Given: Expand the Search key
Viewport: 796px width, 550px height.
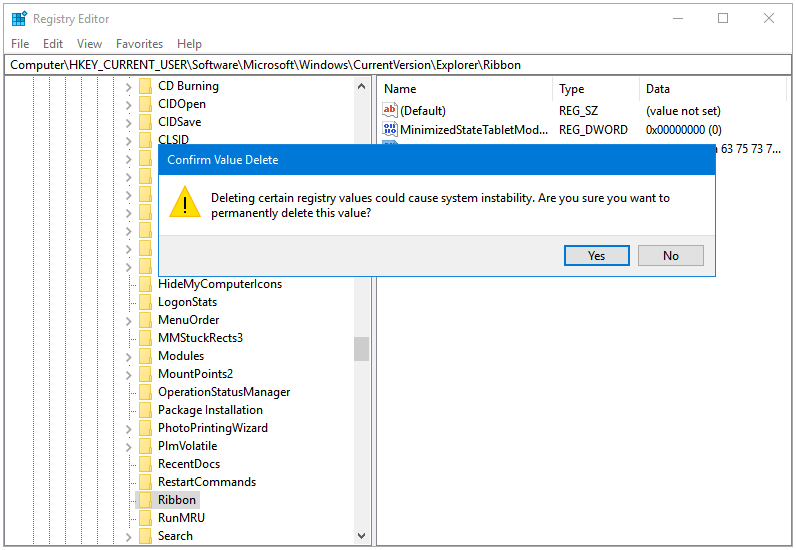Looking at the screenshot, I should click(128, 537).
